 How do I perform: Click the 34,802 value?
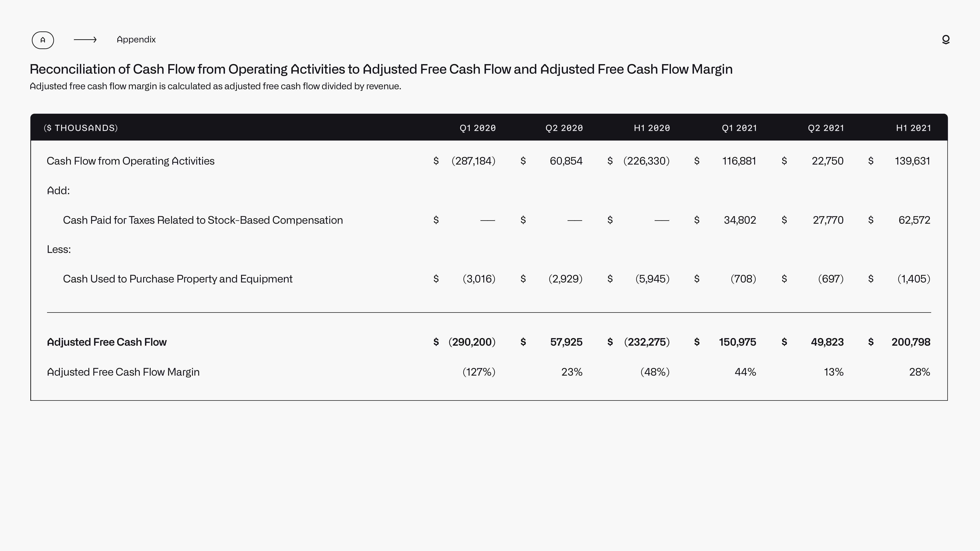pyautogui.click(x=740, y=220)
